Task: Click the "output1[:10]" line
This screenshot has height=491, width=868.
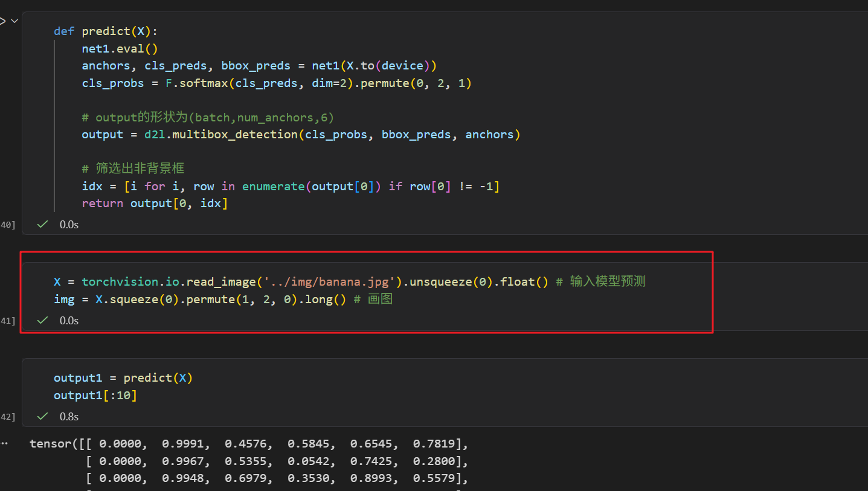Action: tap(95, 395)
